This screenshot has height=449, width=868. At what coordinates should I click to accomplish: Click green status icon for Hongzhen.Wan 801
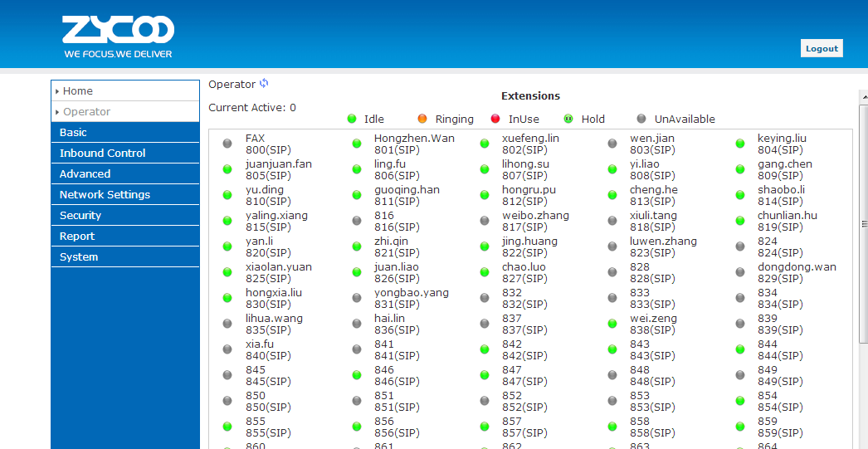[357, 144]
